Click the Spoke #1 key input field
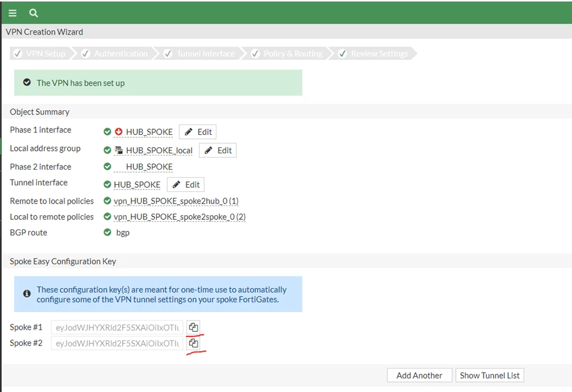This screenshot has width=572, height=392. click(117, 327)
